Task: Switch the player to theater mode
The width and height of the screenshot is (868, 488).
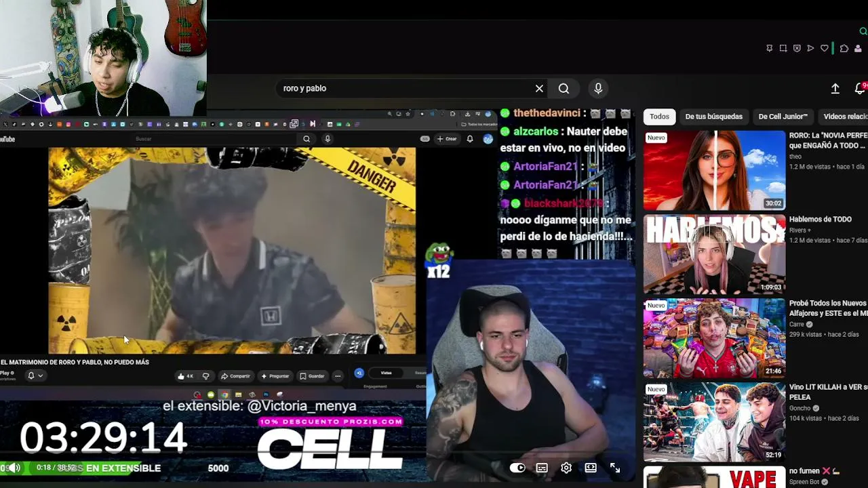Action: (591, 468)
